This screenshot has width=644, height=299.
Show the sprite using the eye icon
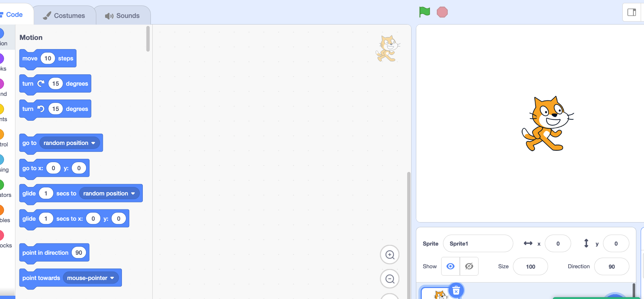coord(450,266)
